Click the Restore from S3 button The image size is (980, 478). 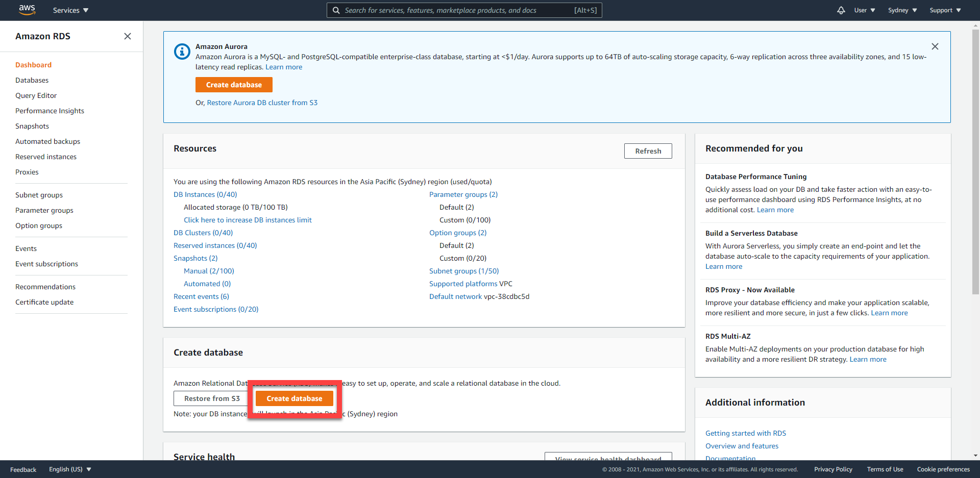pos(211,398)
